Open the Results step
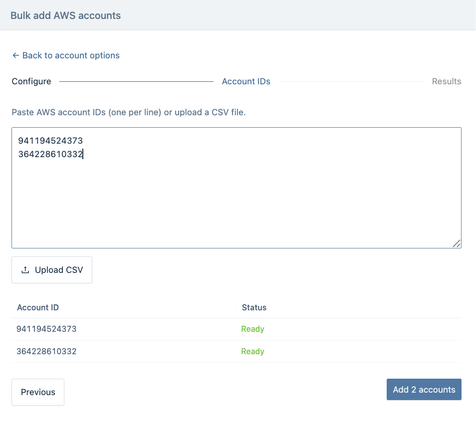The image size is (476, 448). (x=446, y=81)
